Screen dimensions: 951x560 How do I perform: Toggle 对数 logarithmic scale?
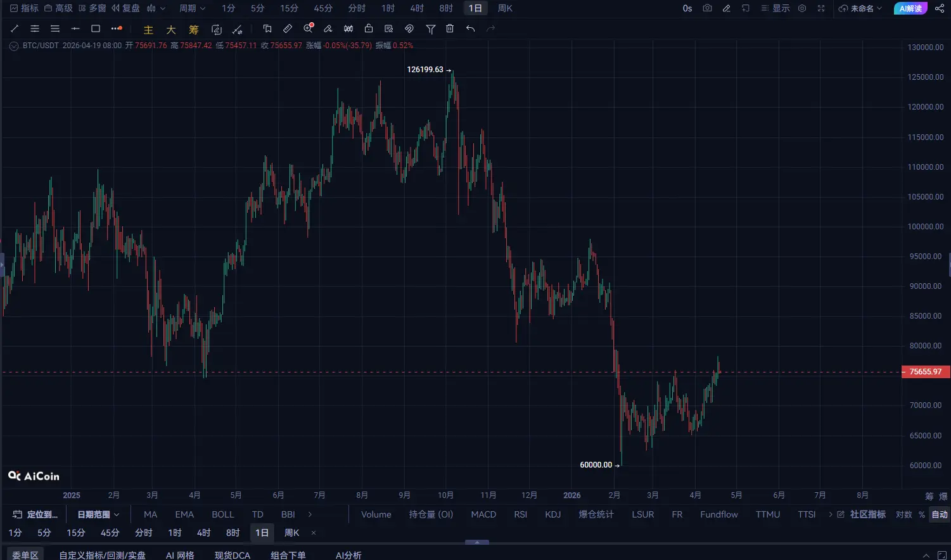(904, 514)
